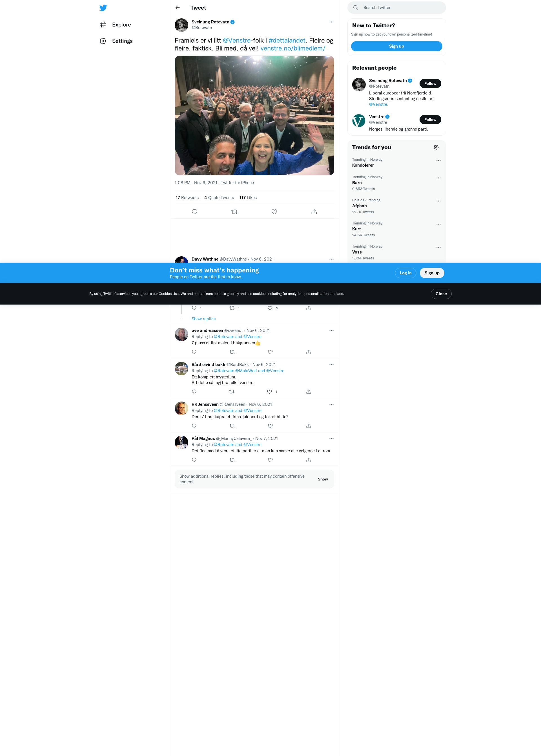Screen dimensions: 541x756
Task: Follow Sveinung Rotevatn
Action: click(430, 84)
